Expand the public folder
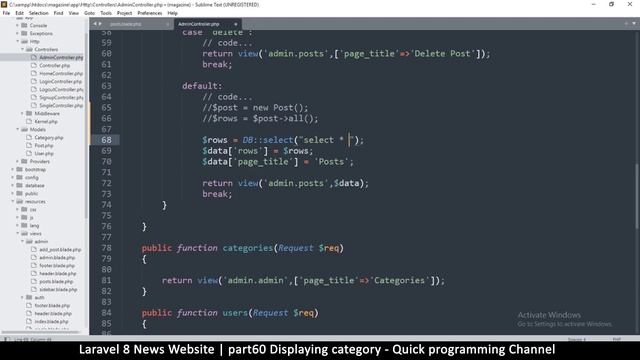The width and height of the screenshot is (640, 360). click(13, 193)
